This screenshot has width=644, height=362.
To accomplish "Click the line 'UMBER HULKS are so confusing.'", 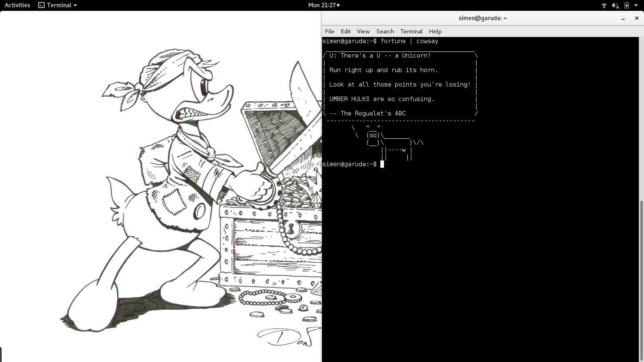I will (382, 99).
